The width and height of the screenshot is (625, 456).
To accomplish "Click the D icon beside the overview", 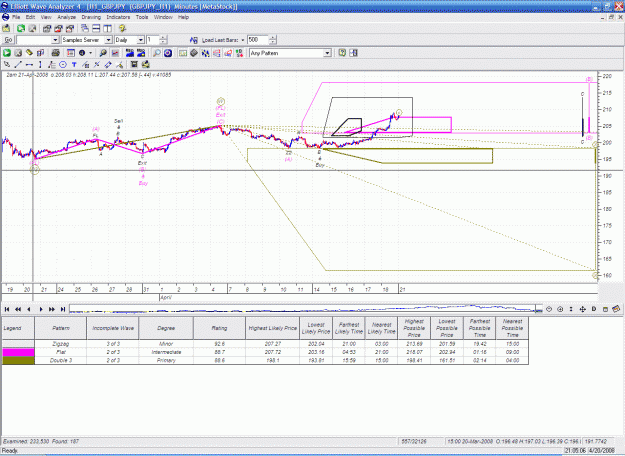I will 594,309.
